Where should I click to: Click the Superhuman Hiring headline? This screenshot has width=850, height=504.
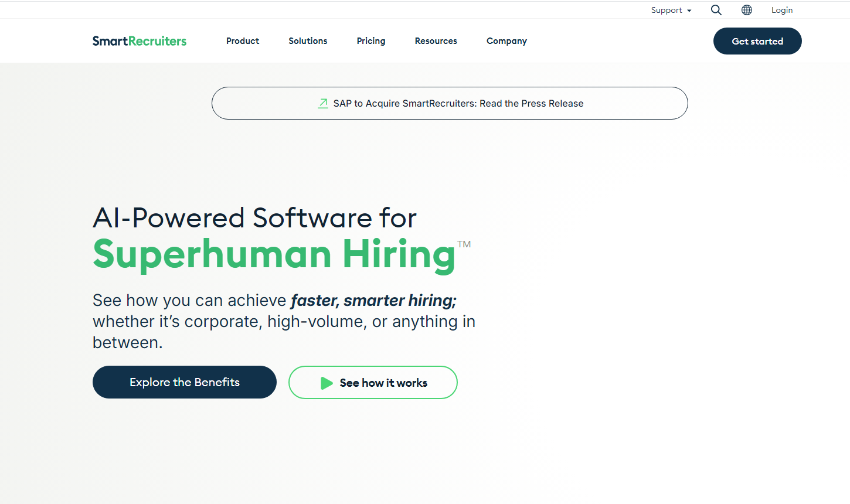coord(274,255)
